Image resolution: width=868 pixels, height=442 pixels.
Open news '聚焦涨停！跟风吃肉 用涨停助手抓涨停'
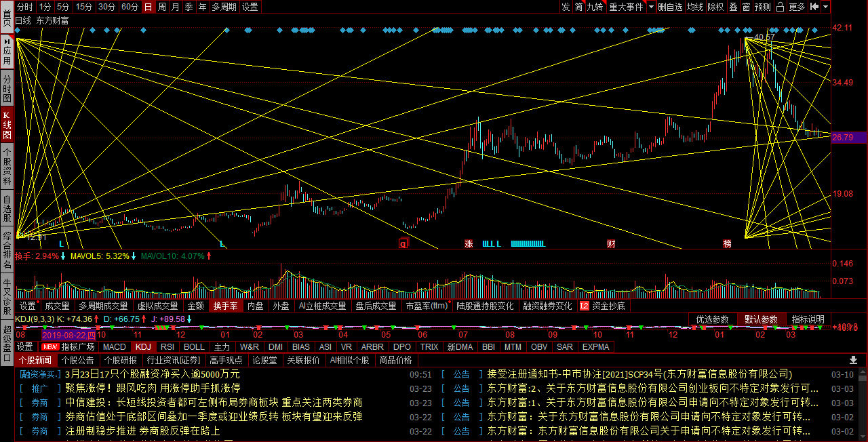153,388
